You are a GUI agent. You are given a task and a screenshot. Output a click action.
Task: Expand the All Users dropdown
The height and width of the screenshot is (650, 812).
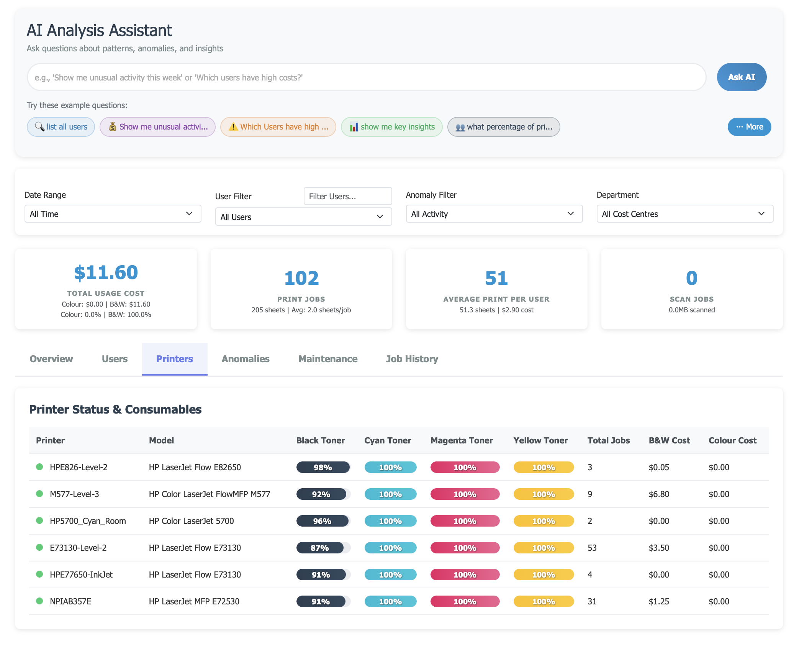click(x=303, y=217)
